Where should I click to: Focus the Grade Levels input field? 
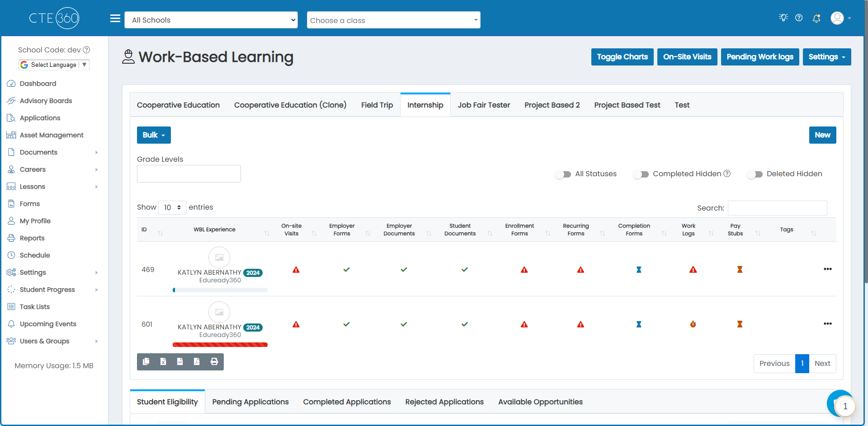click(x=189, y=174)
